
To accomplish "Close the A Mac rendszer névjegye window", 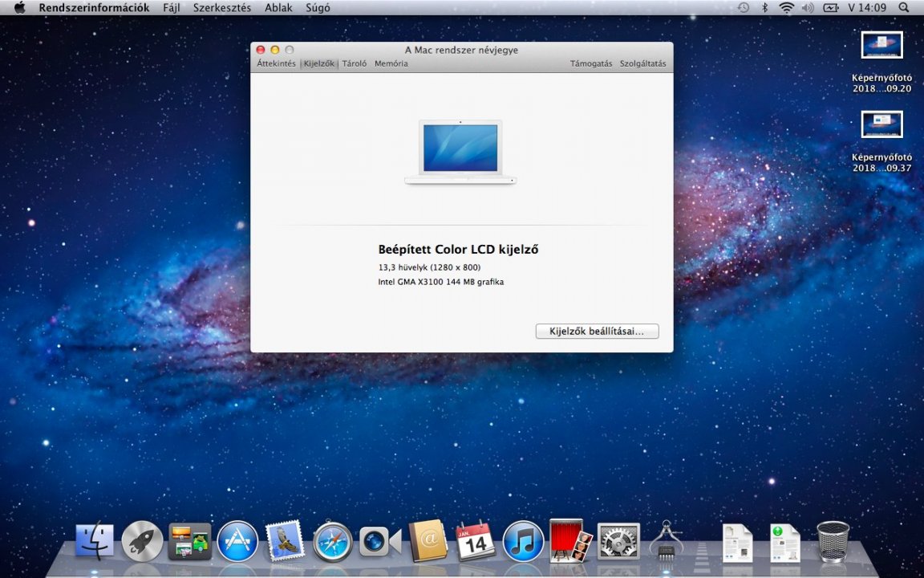I will tap(261, 50).
